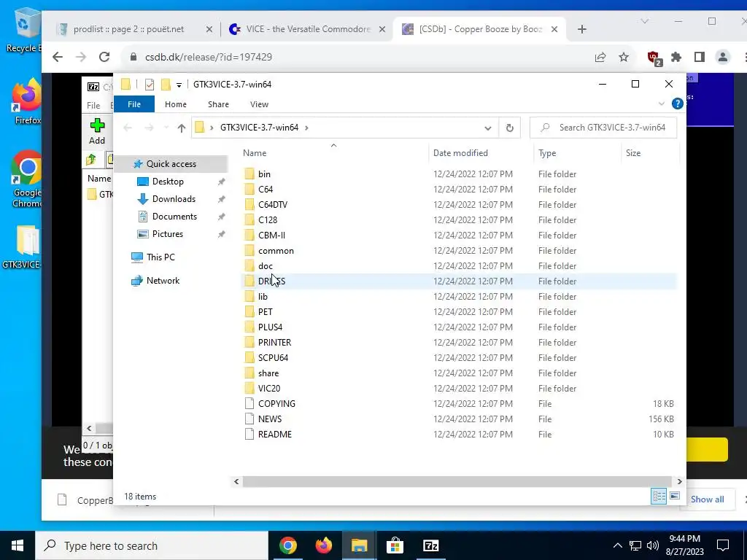This screenshot has width=747, height=560.
Task: Go up one folder level
Action: point(181,128)
